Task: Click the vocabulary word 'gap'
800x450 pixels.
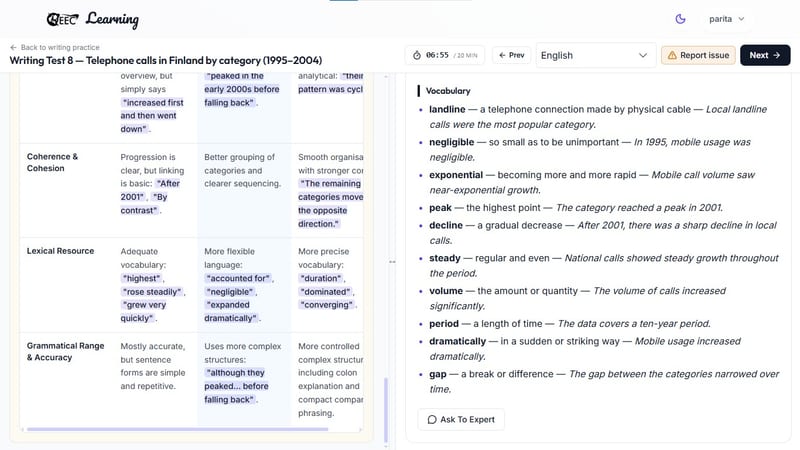Action: (x=438, y=374)
